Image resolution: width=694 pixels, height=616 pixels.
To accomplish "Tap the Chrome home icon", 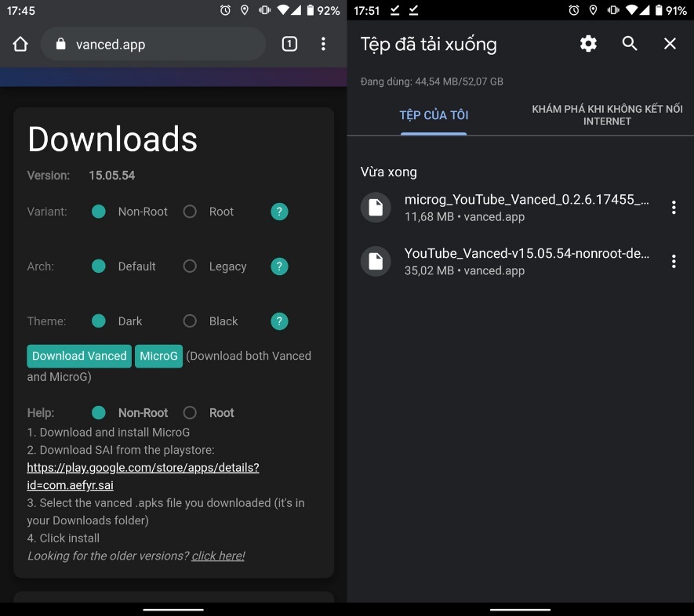I will click(x=20, y=45).
